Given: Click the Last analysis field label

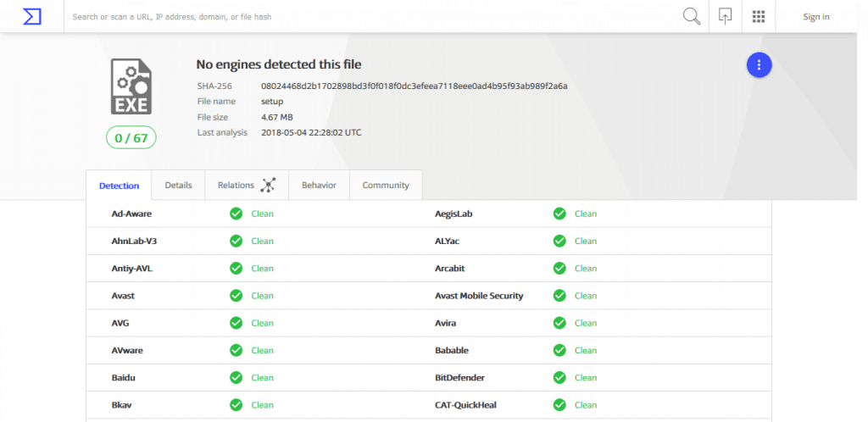Looking at the screenshot, I should click(222, 133).
